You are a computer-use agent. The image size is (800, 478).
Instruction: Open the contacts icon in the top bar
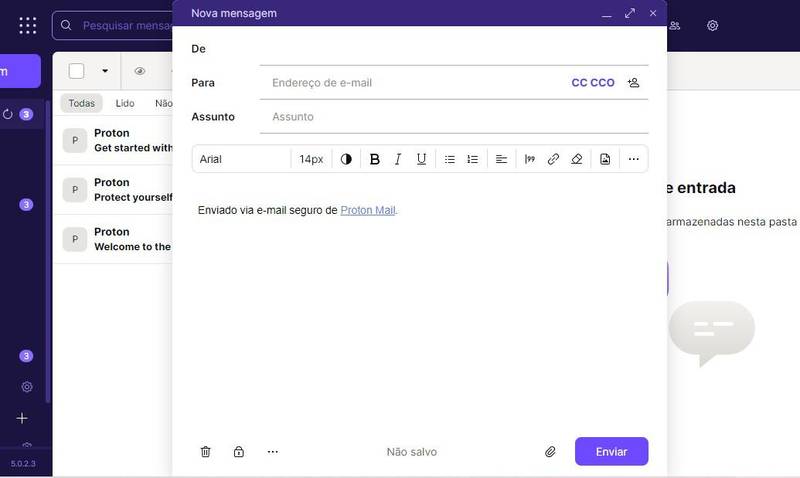tap(674, 26)
